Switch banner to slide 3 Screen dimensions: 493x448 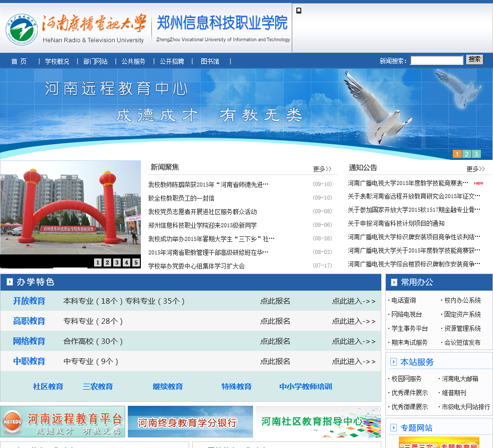476,154
